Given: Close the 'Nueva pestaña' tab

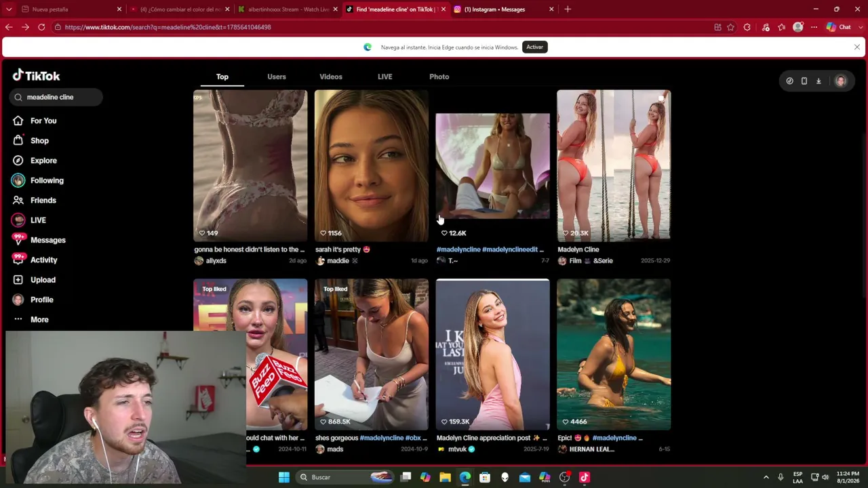Looking at the screenshot, I should click(x=119, y=9).
